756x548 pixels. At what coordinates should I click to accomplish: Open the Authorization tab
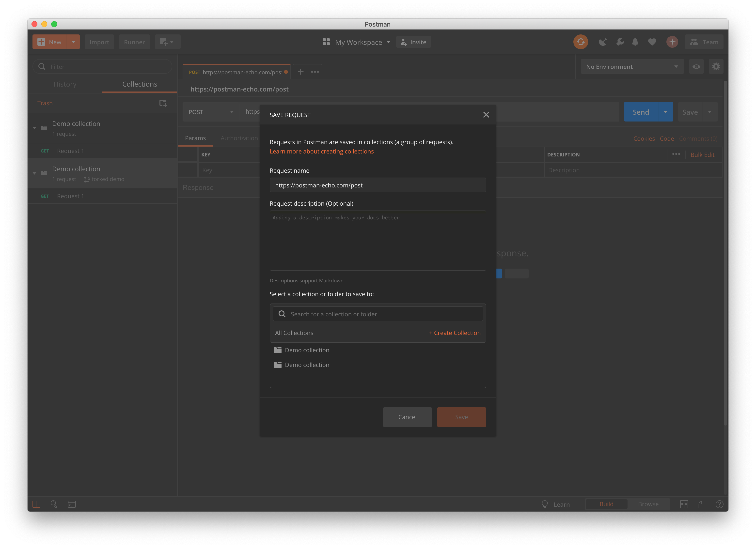pyautogui.click(x=239, y=138)
